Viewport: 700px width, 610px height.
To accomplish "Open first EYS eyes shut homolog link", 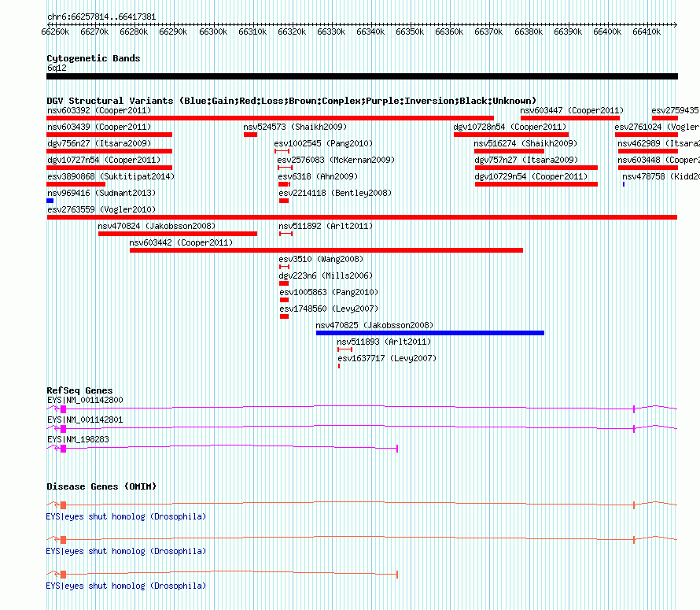I will [127, 516].
